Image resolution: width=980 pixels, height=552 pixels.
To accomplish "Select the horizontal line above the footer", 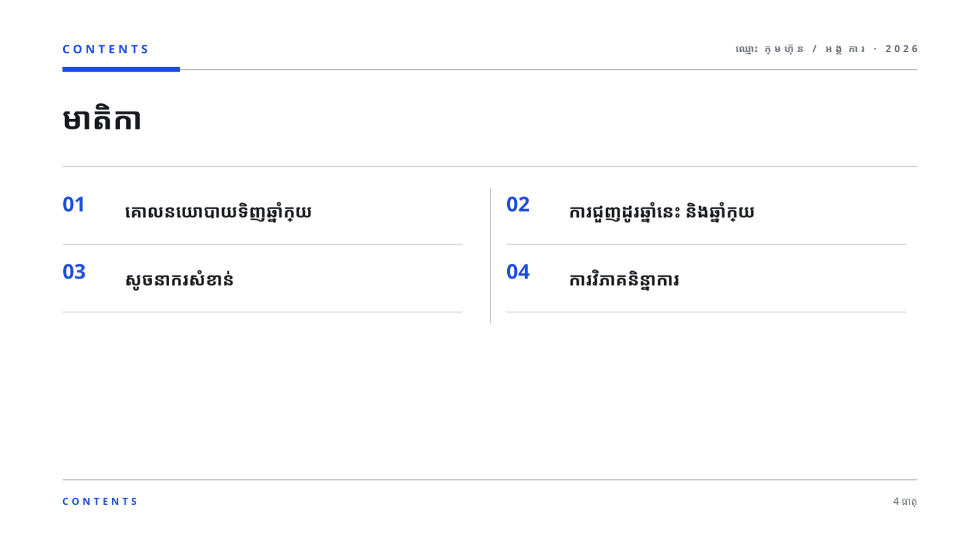I will point(490,480).
